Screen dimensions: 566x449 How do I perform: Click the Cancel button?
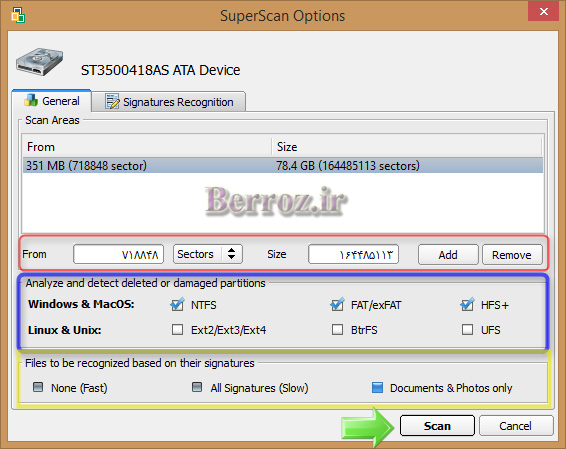[x=516, y=426]
